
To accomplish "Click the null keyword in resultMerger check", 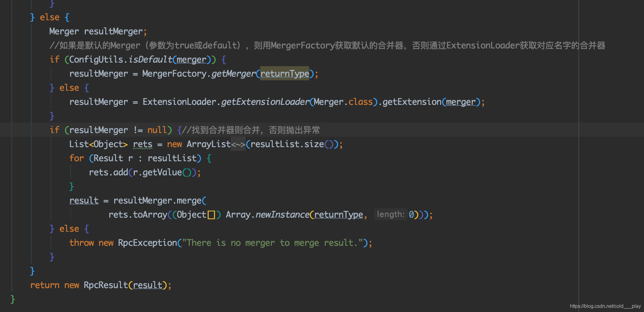I will coord(157,130).
